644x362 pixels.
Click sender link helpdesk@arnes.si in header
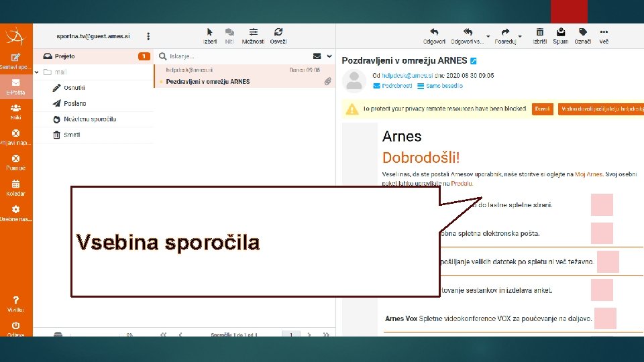pos(407,76)
